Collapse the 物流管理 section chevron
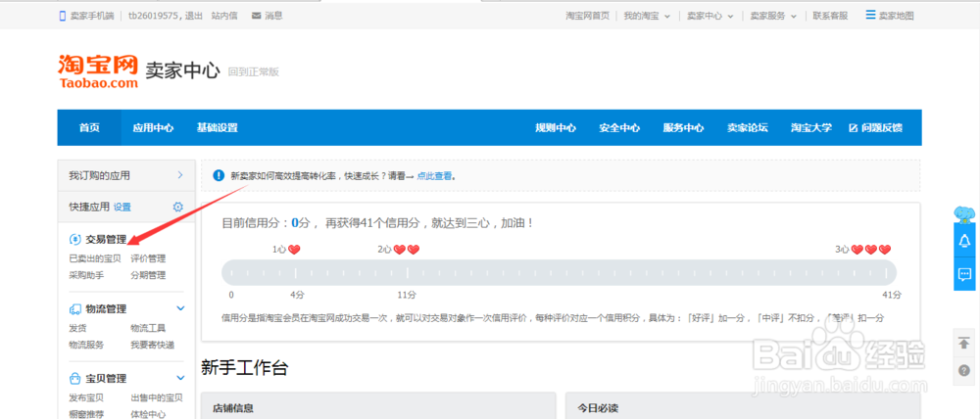980x419 pixels. click(180, 308)
